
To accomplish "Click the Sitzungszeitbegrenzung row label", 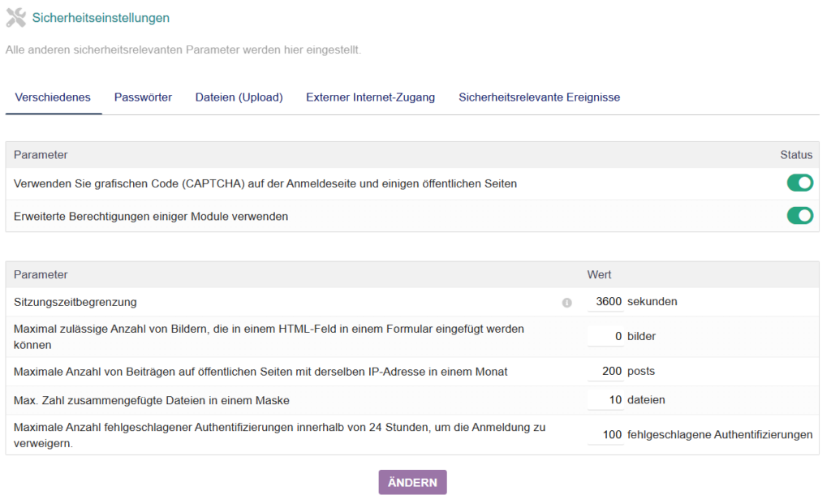I will click(75, 302).
